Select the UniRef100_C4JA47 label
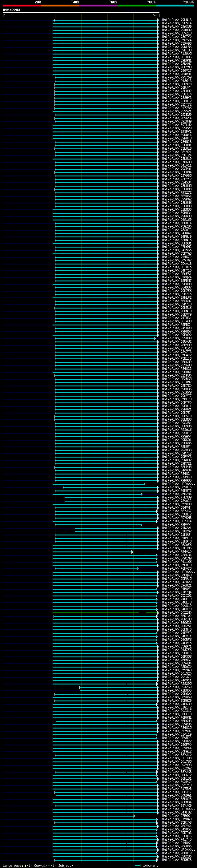The height and width of the screenshot is (868, 197). pyautogui.click(x=176, y=233)
